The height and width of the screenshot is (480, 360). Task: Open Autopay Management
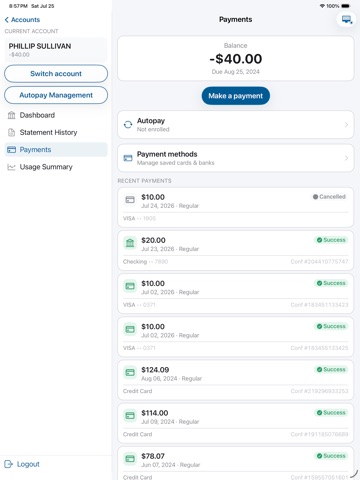tap(56, 95)
